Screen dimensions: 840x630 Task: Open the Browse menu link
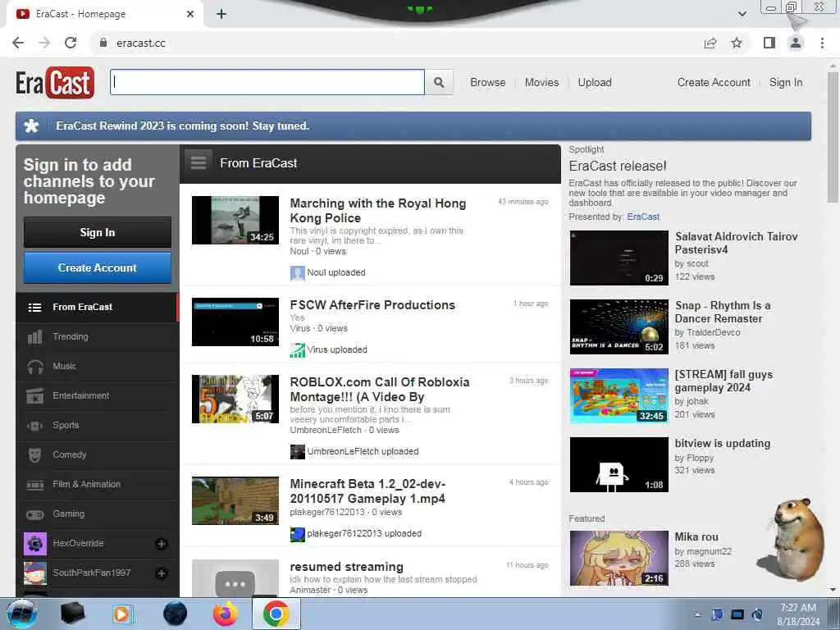click(487, 83)
